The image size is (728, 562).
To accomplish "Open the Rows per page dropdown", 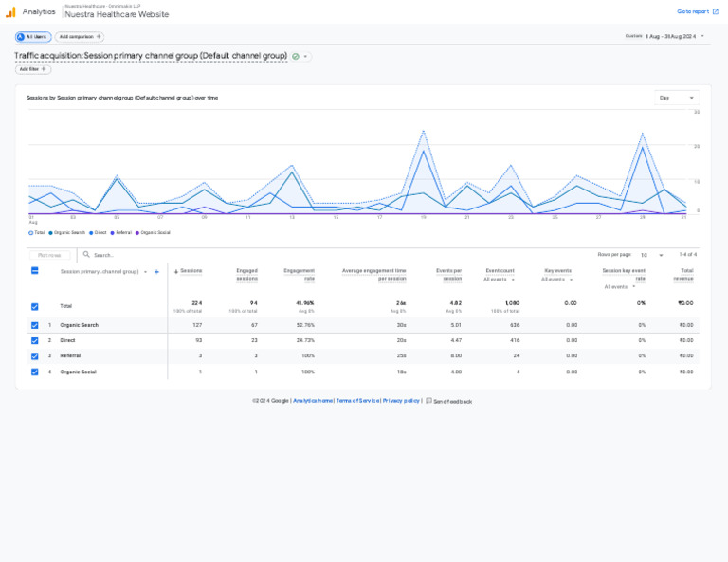I will pos(650,255).
